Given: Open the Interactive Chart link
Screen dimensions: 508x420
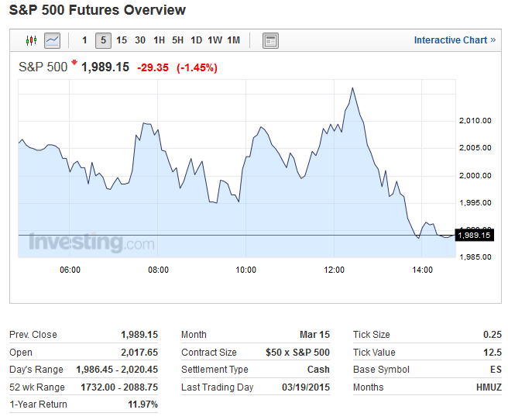Looking at the screenshot, I should coord(455,40).
